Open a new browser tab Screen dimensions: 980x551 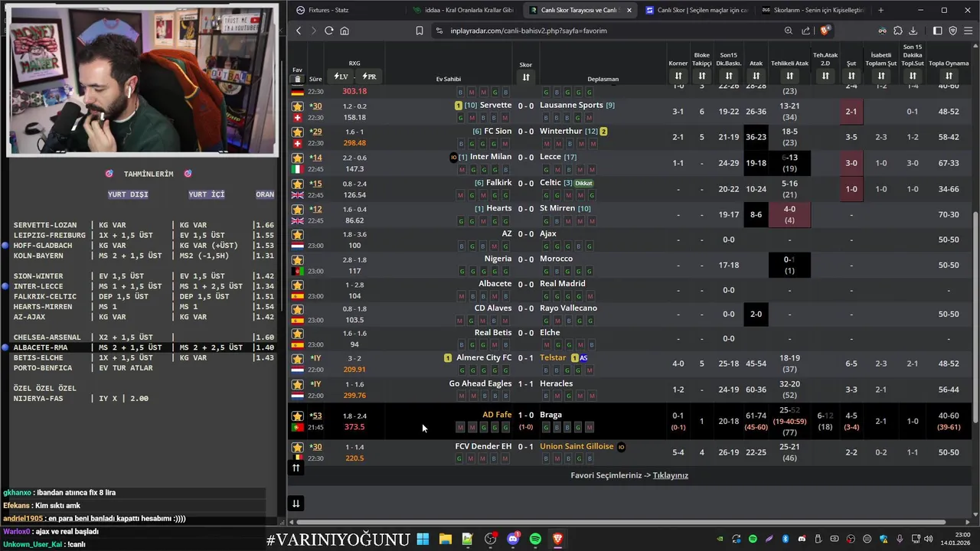click(x=880, y=10)
